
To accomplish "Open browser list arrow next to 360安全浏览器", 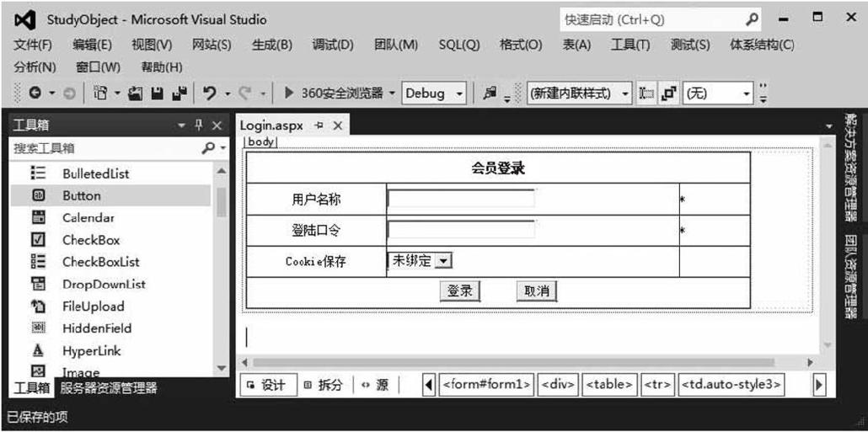I will [392, 93].
